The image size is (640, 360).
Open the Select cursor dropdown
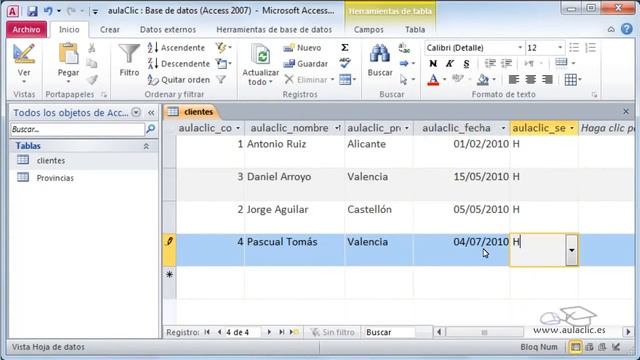(407, 80)
